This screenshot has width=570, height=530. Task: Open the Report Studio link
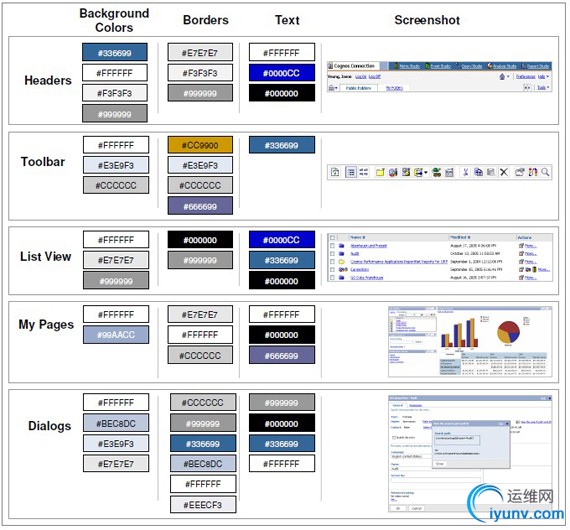pos(538,66)
